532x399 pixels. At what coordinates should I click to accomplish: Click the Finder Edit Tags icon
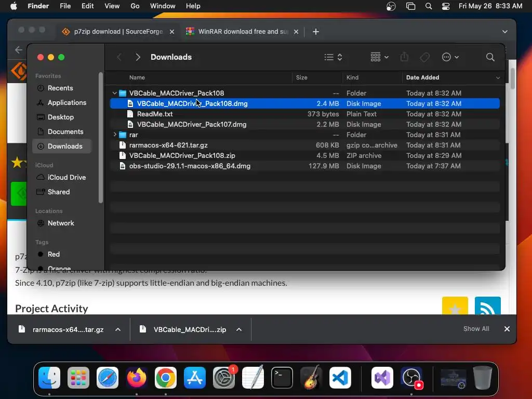pyautogui.click(x=425, y=57)
